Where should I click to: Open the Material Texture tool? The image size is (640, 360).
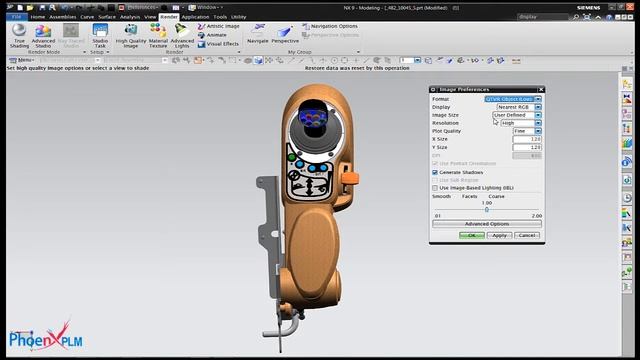pos(158,36)
